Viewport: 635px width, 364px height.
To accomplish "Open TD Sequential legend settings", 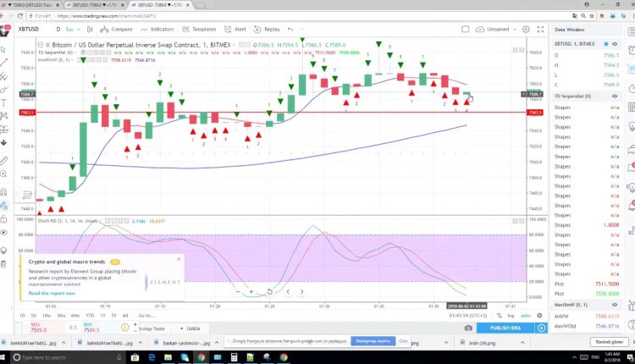I will 90,52.
